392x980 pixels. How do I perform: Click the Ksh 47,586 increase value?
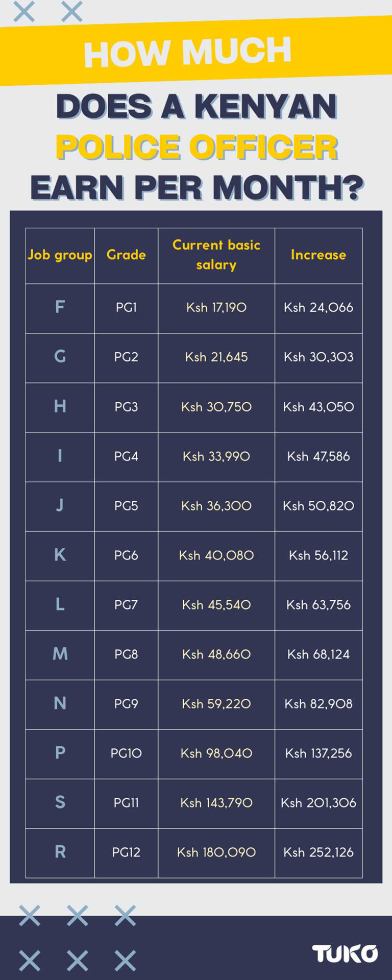[x=318, y=456]
